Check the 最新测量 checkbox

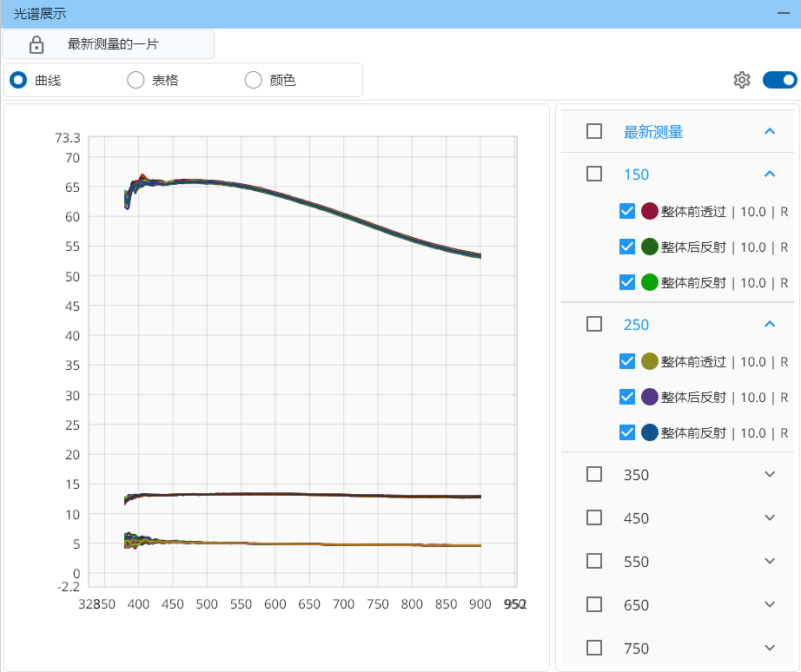point(594,131)
